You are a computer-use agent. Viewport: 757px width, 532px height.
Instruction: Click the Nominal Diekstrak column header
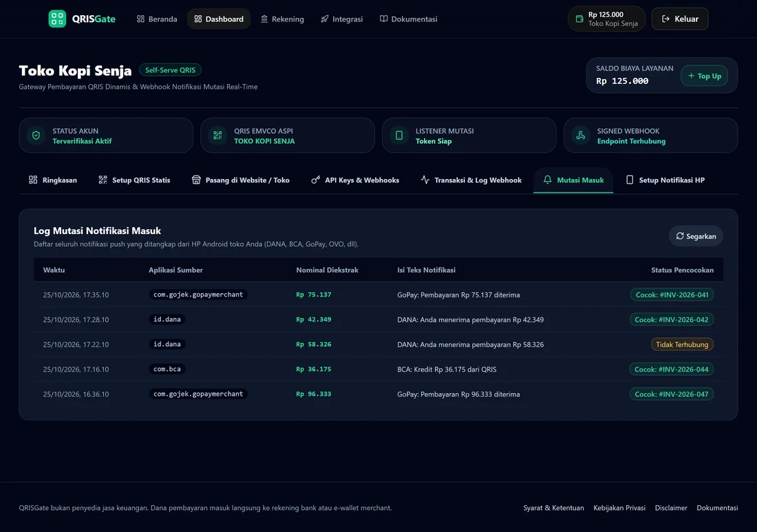328,270
